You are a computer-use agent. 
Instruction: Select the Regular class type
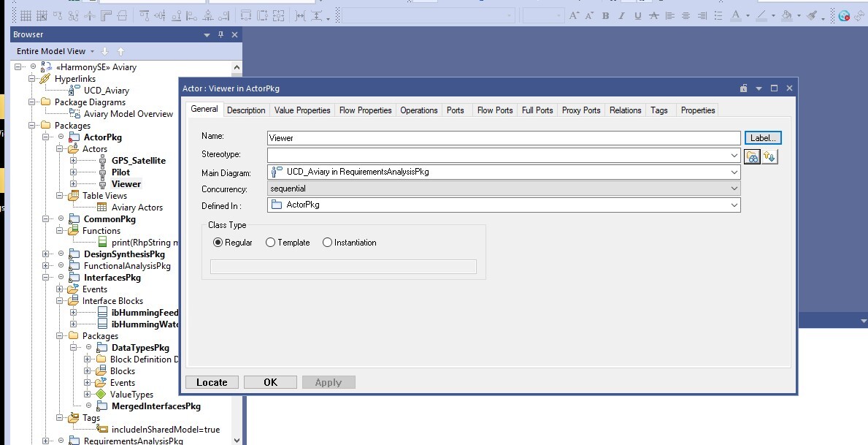tap(218, 243)
